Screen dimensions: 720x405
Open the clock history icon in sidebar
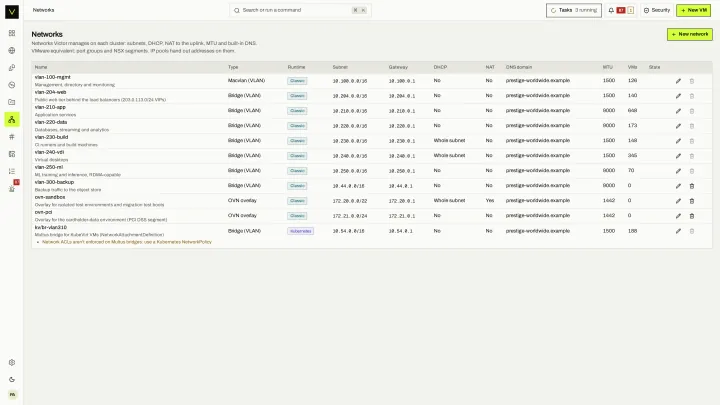12,85
